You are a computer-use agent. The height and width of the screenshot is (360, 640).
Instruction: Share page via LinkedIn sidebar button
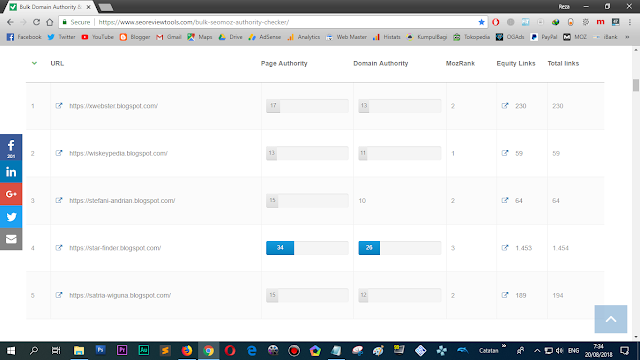point(11,172)
